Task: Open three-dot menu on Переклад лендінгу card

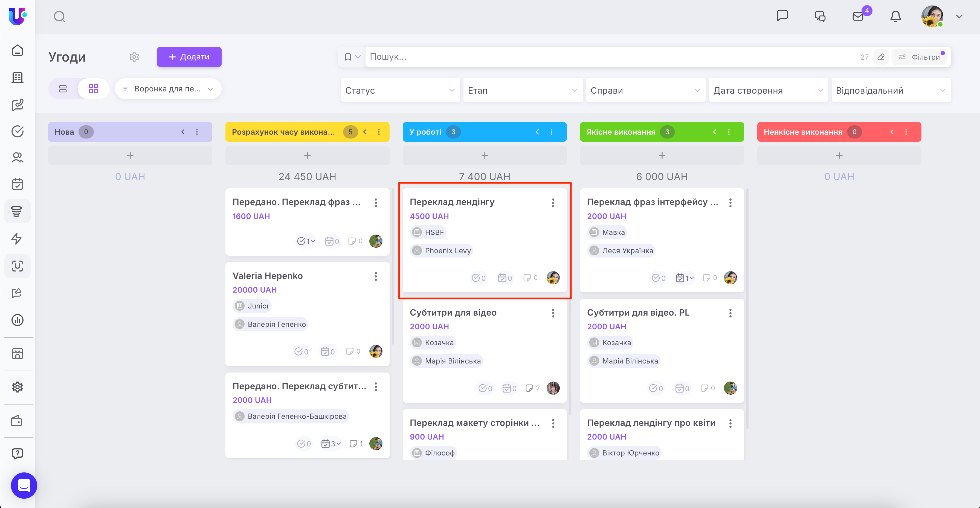Action: point(553,203)
